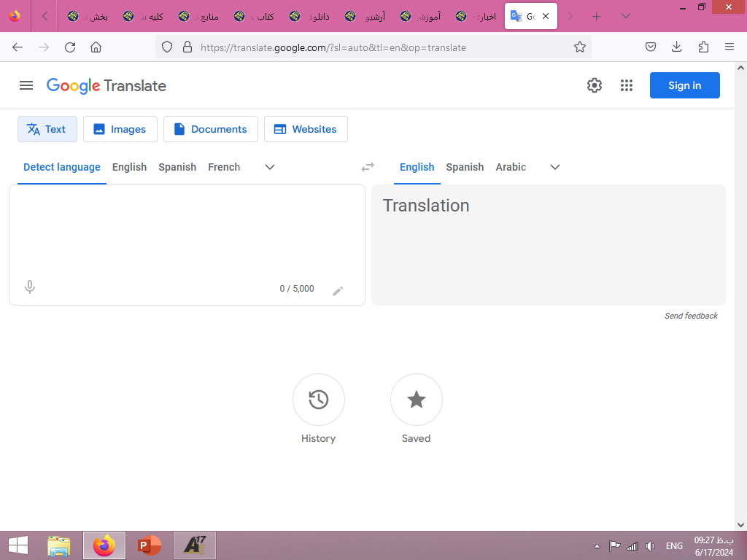Change ENG keyboard input language

(674, 546)
